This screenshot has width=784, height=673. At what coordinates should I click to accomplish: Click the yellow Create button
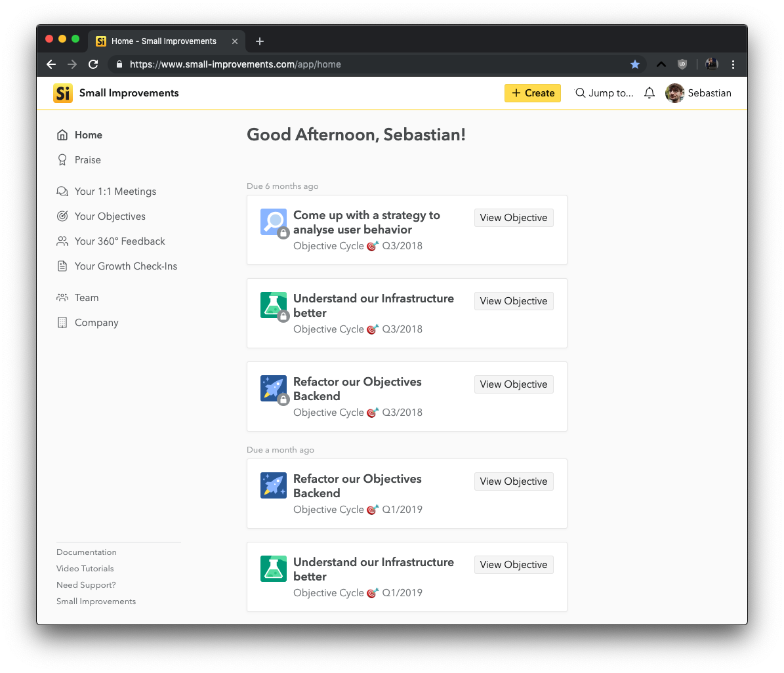point(533,93)
